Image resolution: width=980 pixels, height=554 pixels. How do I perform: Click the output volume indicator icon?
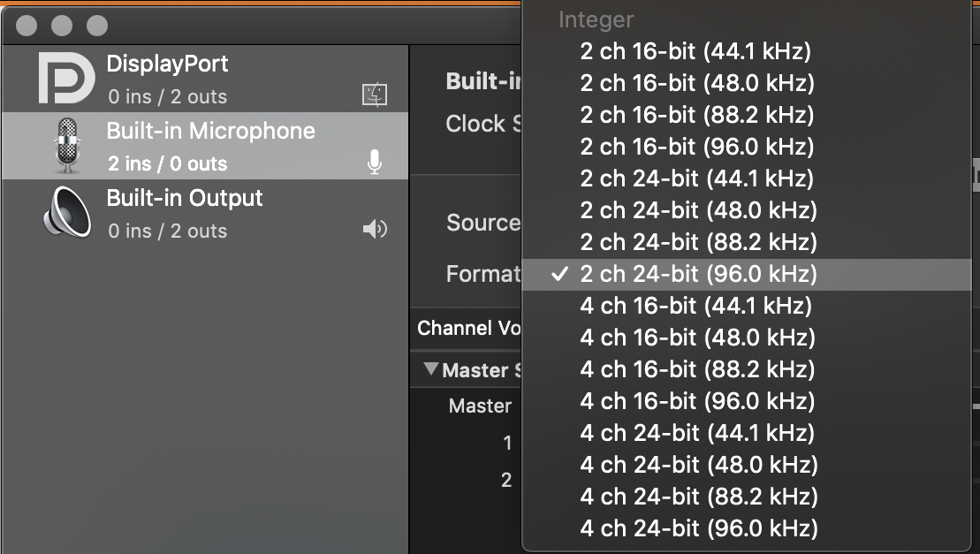(375, 229)
